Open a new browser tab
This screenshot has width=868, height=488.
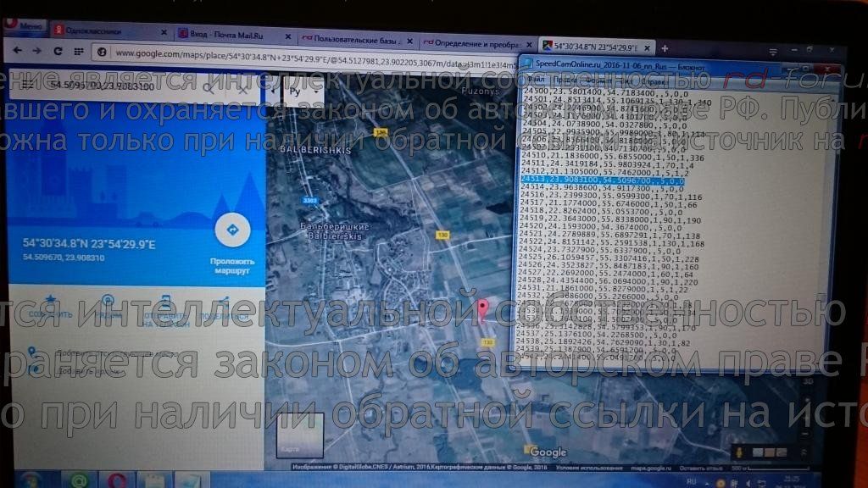click(664, 48)
